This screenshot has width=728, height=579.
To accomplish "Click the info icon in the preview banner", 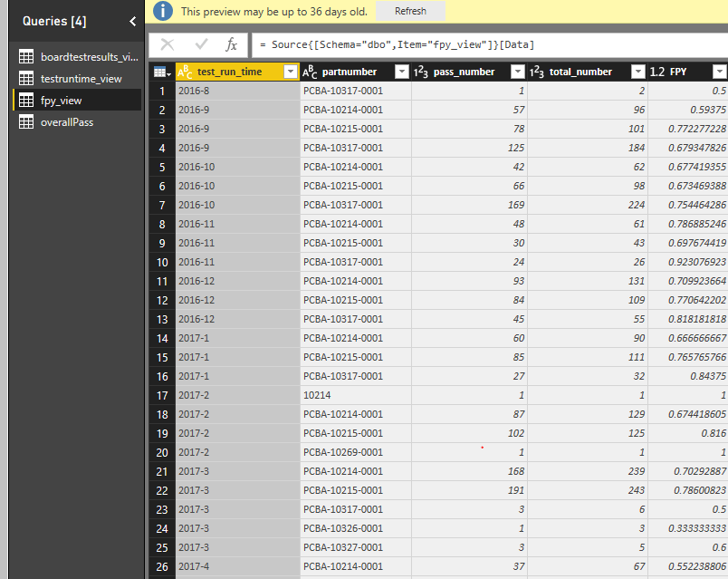I will (x=162, y=11).
